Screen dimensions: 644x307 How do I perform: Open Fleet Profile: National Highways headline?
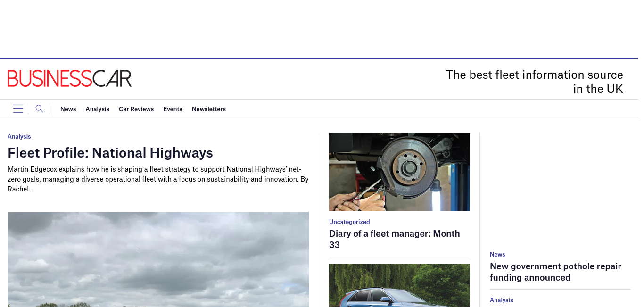pyautogui.click(x=110, y=153)
